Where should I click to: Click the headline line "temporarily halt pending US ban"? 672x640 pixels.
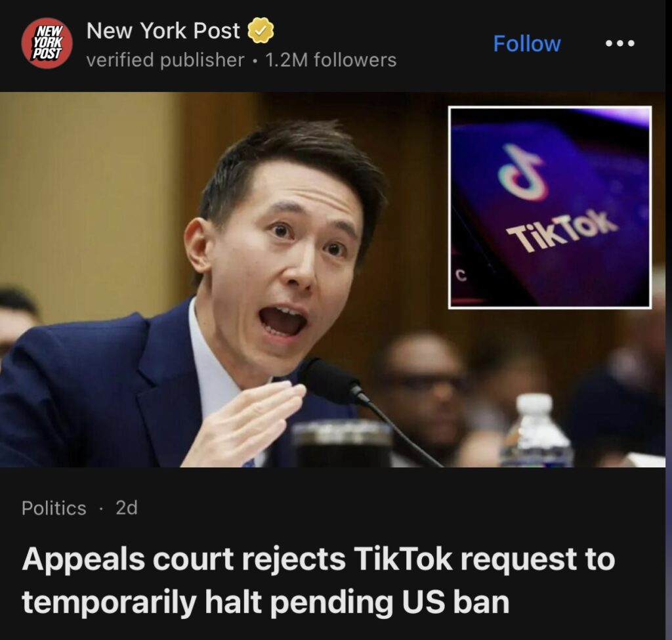[x=266, y=603]
